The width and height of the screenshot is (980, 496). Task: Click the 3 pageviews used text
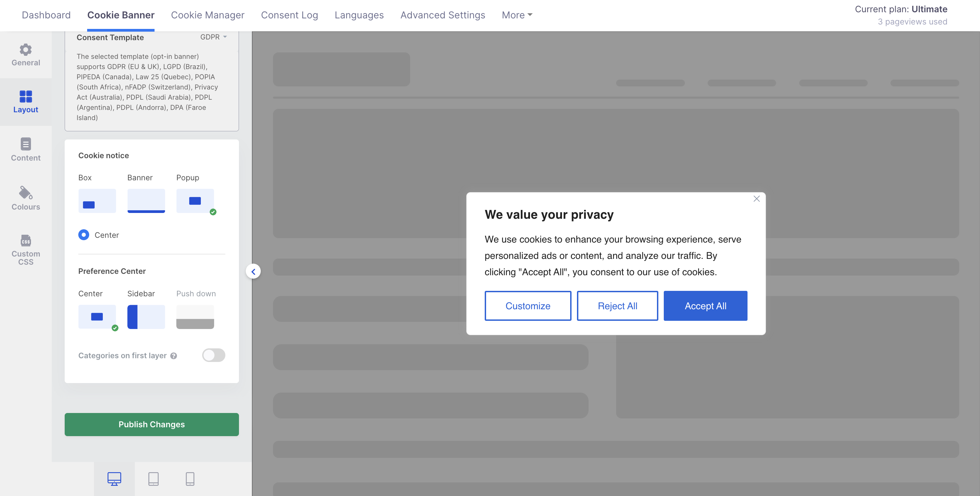[x=912, y=22]
